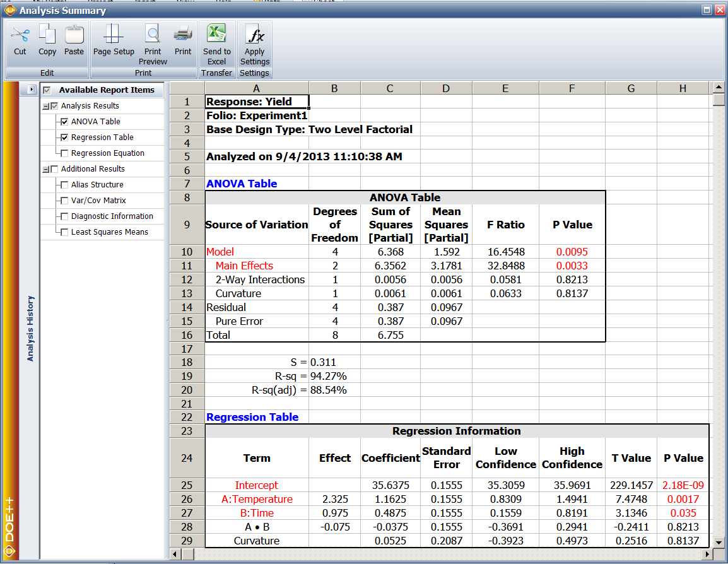Uncheck the ANOVA Table checkbox
This screenshot has height=564, width=728.
pyautogui.click(x=64, y=122)
